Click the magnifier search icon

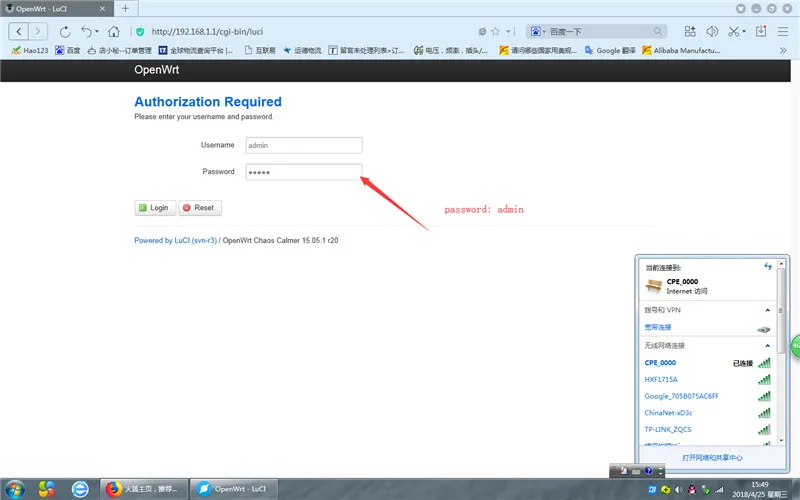pos(658,32)
